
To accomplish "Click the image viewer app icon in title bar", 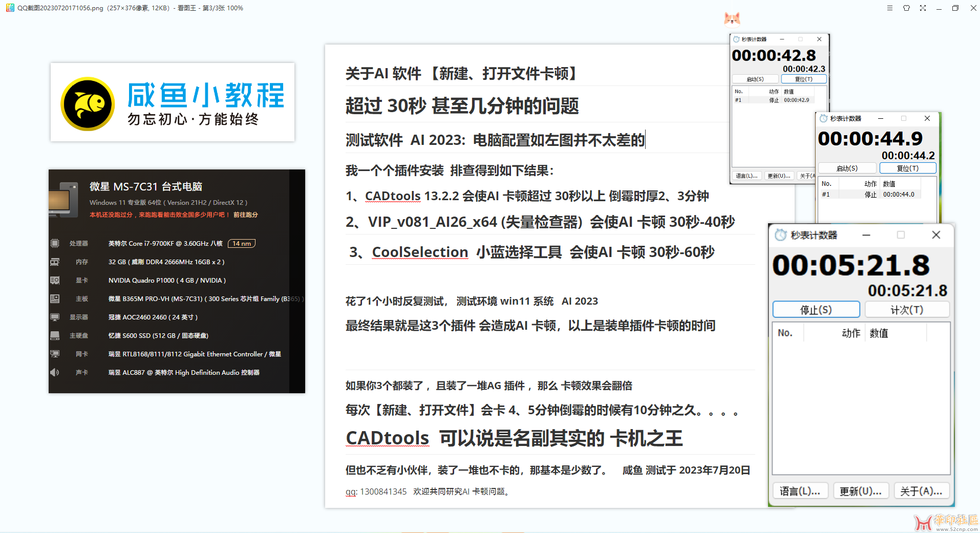I will (10, 8).
